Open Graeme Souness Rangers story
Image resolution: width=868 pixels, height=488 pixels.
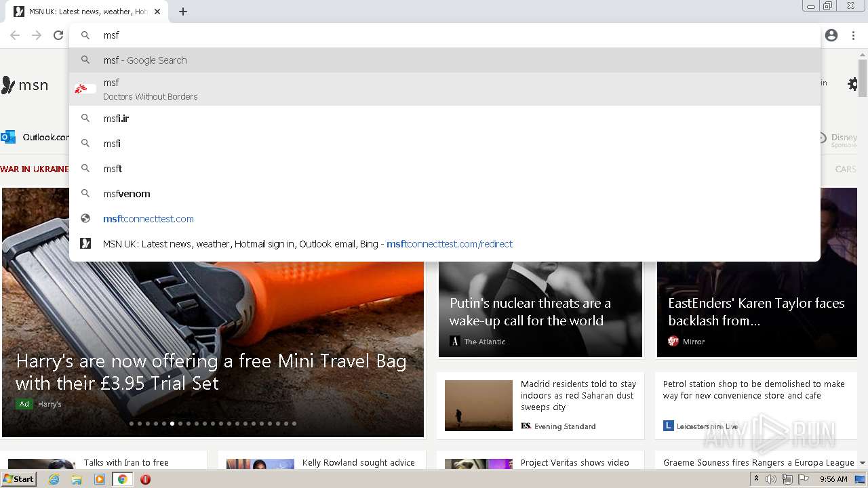click(x=758, y=463)
